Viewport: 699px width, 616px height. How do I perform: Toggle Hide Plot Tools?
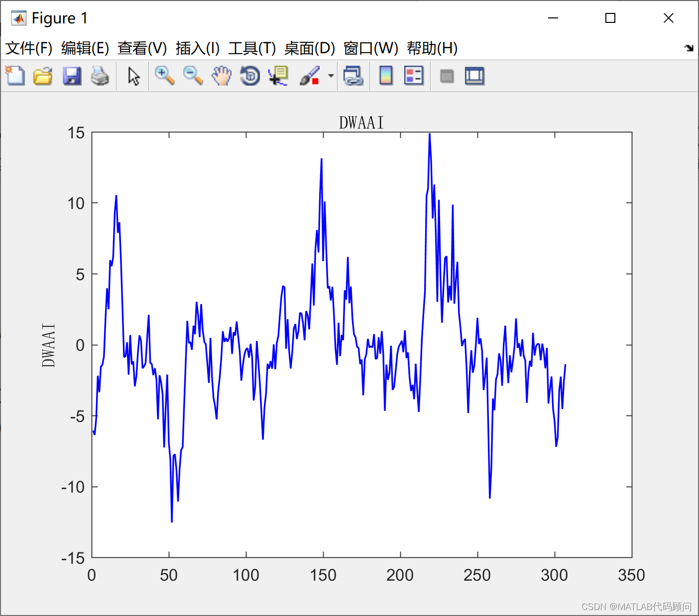(447, 76)
